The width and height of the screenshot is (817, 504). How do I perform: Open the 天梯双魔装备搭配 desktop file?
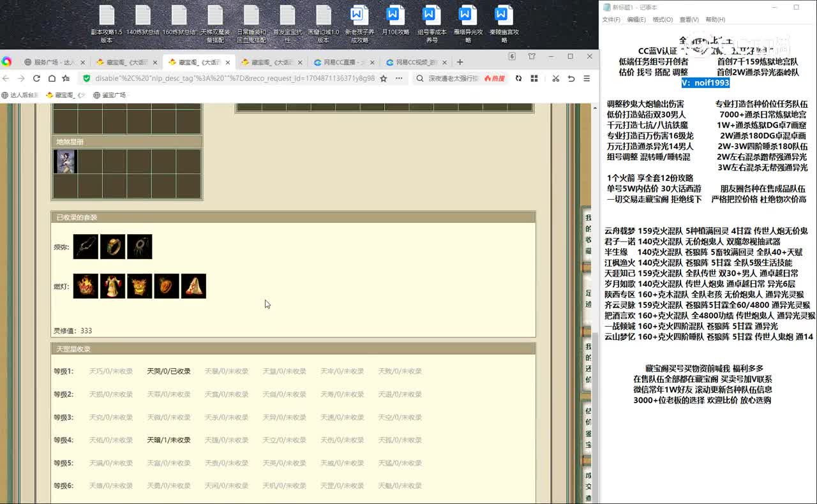click(215, 24)
